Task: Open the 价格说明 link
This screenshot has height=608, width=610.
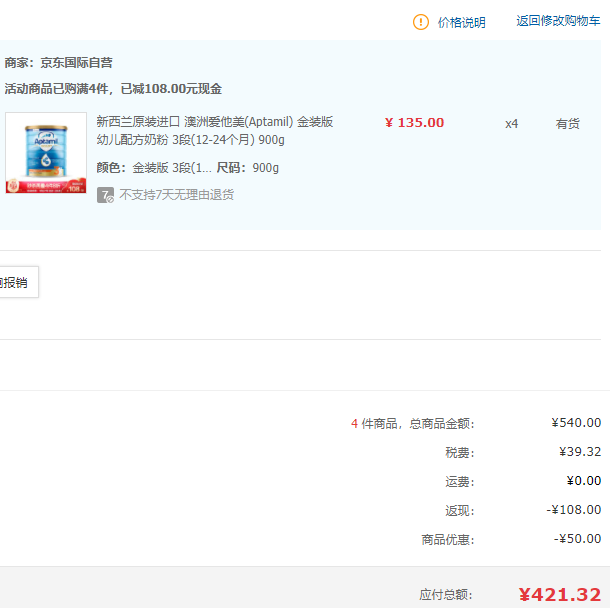Action: (x=462, y=23)
